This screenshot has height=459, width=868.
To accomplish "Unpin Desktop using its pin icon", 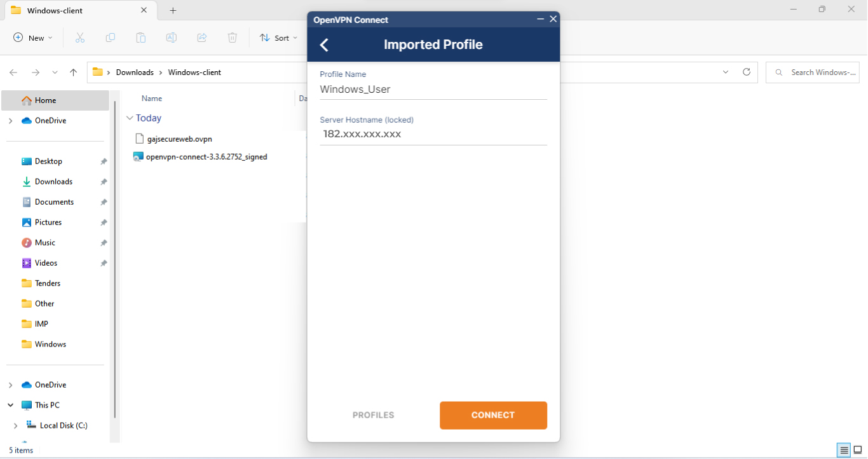I will point(104,161).
